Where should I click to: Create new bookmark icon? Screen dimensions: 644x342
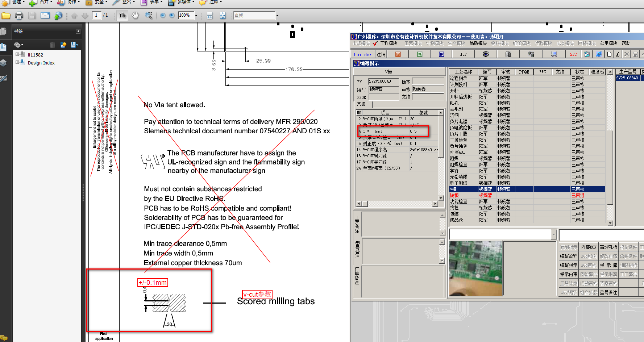pyautogui.click(x=63, y=45)
